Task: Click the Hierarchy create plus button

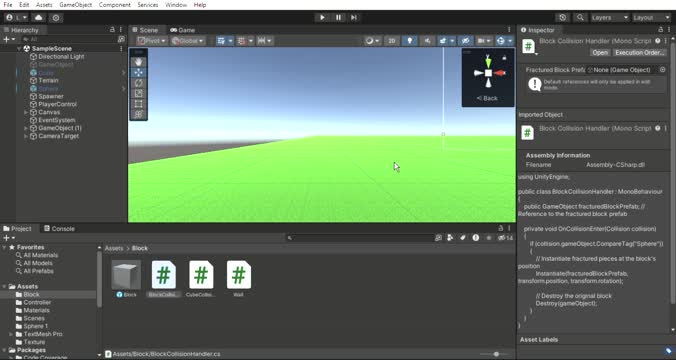Action: pyautogui.click(x=9, y=39)
